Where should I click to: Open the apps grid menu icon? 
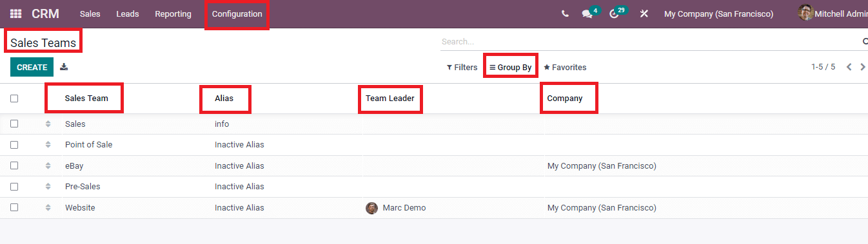(15, 14)
